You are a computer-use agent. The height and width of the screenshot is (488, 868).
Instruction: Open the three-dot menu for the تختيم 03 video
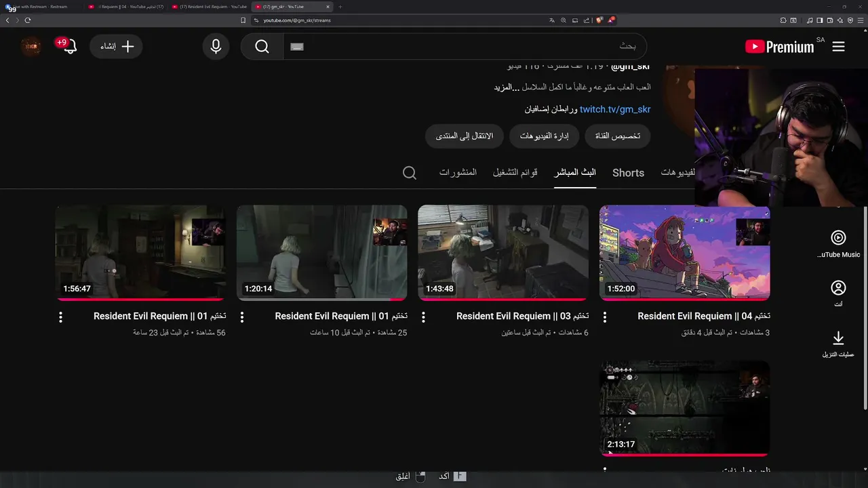point(423,317)
